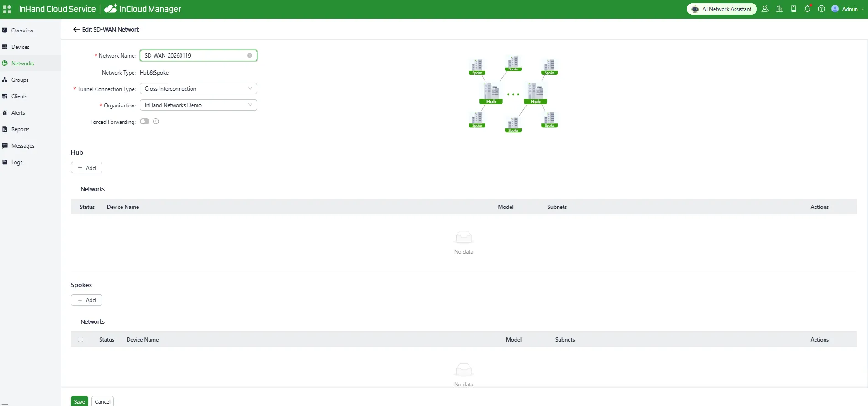This screenshot has height=406, width=868.
Task: Open Logs from the sidebar
Action: coord(30,162)
